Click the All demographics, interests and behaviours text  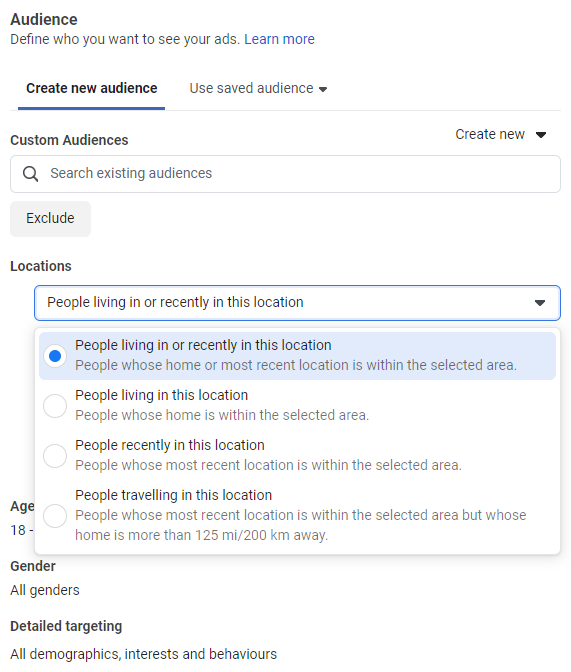(144, 654)
